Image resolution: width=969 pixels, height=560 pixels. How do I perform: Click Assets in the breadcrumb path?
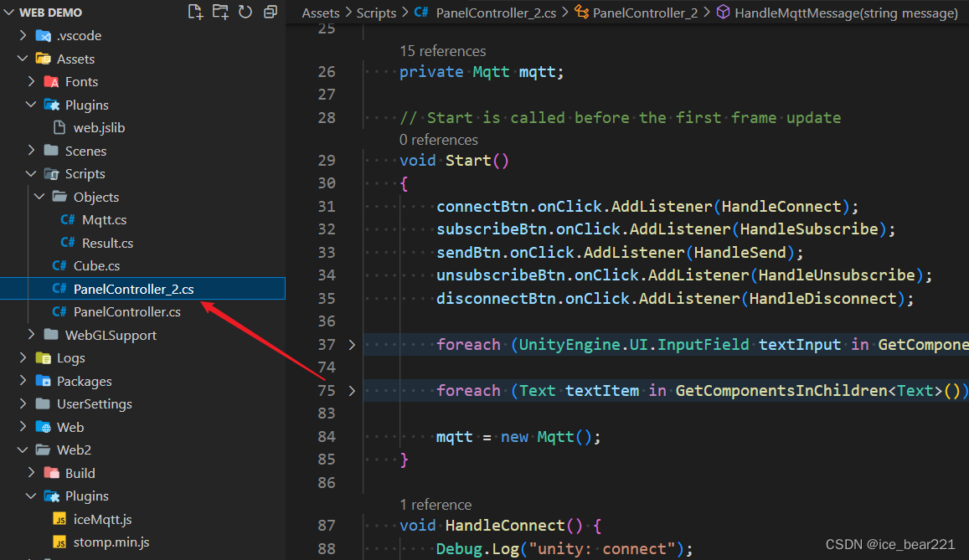click(321, 13)
